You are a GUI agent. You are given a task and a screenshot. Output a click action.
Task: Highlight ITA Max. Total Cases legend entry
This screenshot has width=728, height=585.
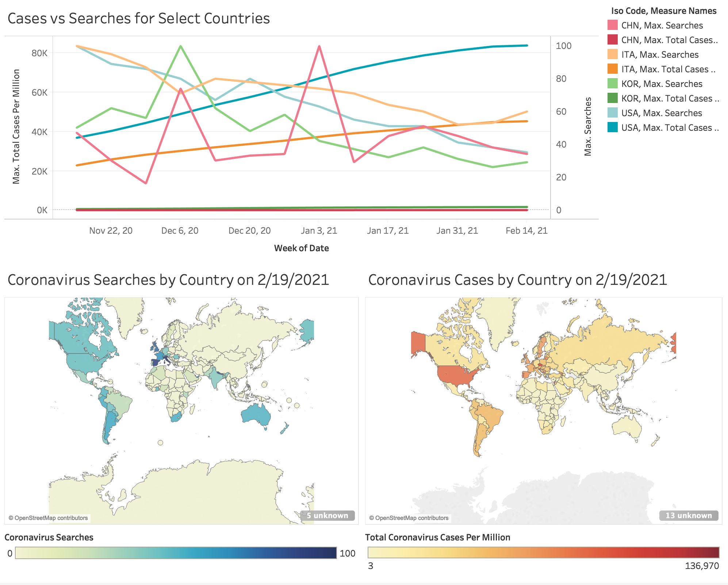click(x=663, y=69)
